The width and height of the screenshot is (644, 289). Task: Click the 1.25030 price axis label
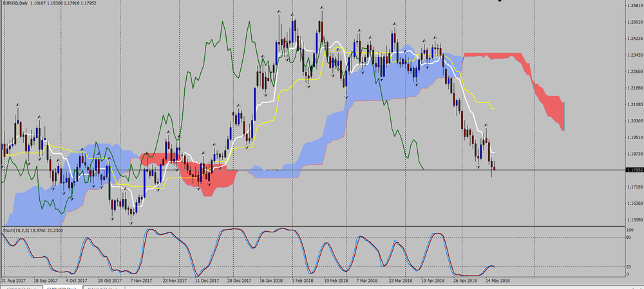click(634, 22)
